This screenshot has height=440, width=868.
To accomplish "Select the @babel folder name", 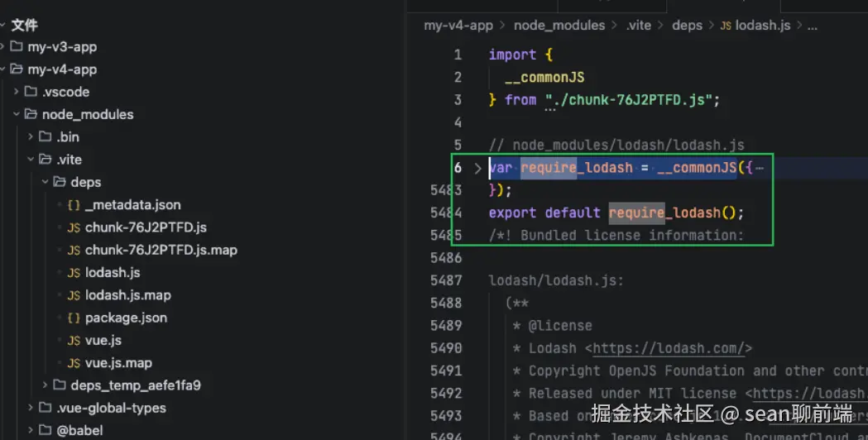I will tap(79, 430).
